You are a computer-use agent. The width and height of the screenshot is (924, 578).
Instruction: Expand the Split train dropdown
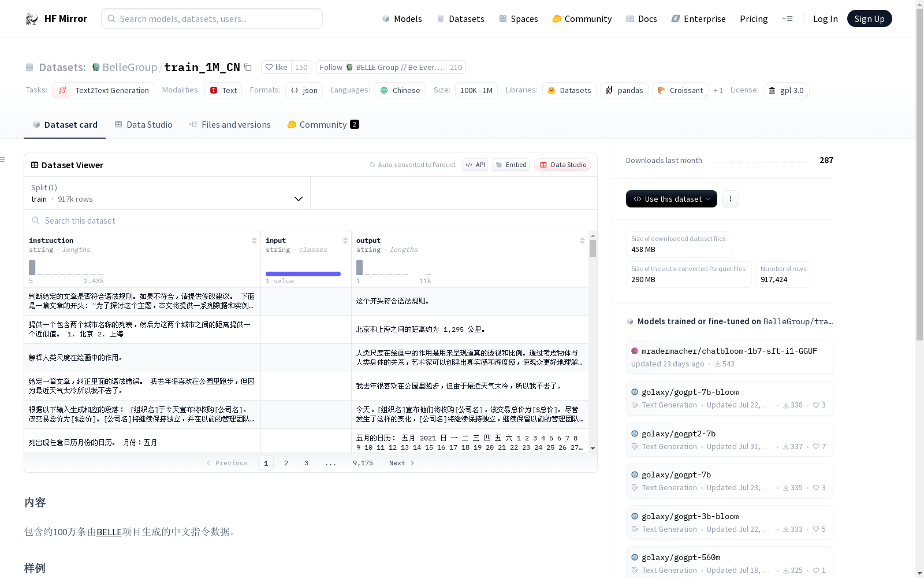coord(167,193)
